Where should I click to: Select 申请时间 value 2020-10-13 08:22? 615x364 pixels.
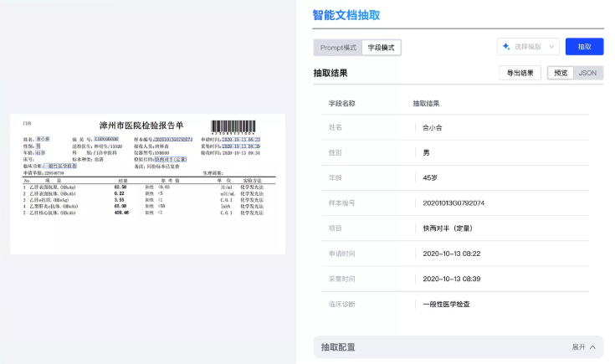coord(452,254)
